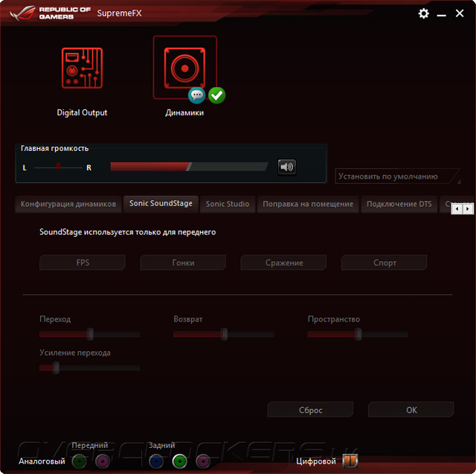Click the Пространство slider handle
The width and height of the screenshot is (476, 474).
tap(358, 334)
